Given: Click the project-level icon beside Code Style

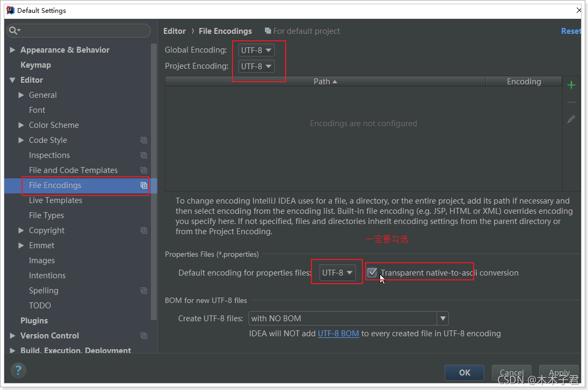Looking at the screenshot, I should [x=143, y=140].
